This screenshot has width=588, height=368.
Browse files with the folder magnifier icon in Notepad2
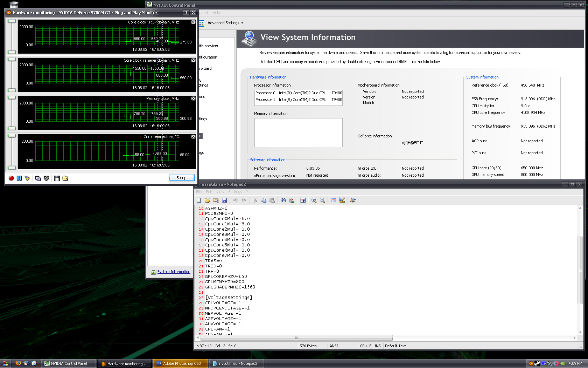point(216,200)
